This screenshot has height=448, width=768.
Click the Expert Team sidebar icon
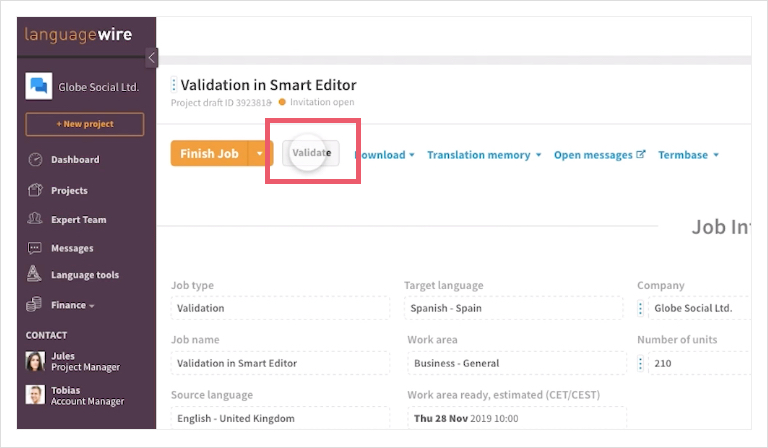point(36,219)
